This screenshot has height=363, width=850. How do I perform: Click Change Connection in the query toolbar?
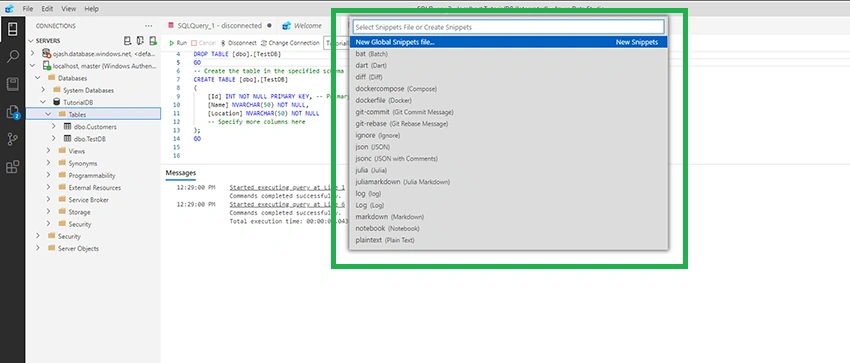290,43
